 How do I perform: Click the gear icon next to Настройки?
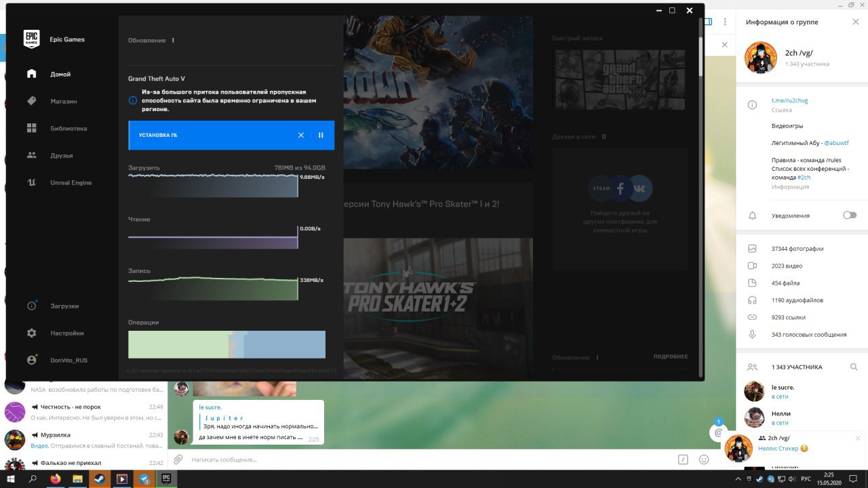pyautogui.click(x=31, y=333)
